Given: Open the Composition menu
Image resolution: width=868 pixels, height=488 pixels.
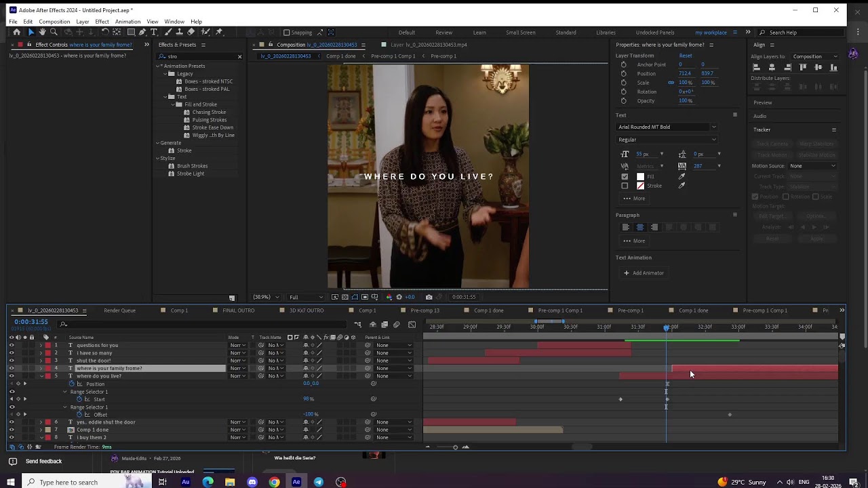Looking at the screenshot, I should [x=54, y=22].
